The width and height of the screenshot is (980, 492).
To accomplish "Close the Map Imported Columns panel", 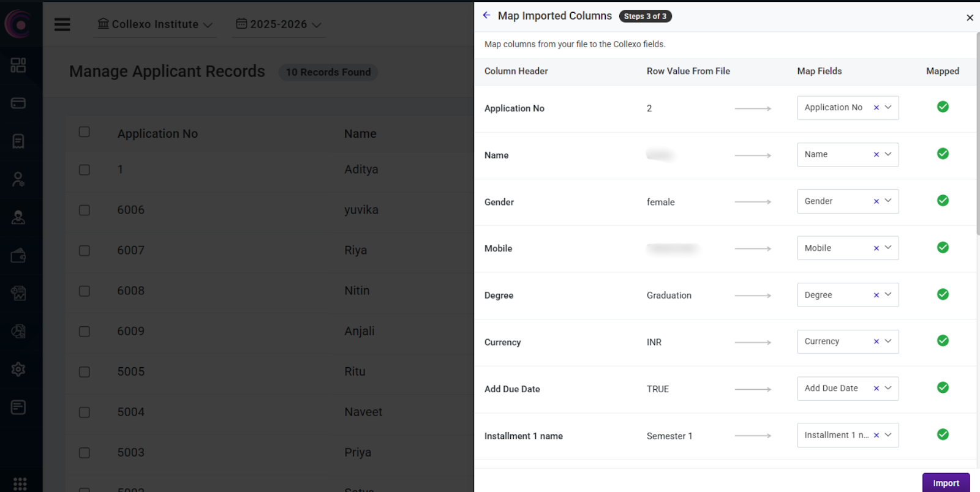I will pyautogui.click(x=970, y=18).
